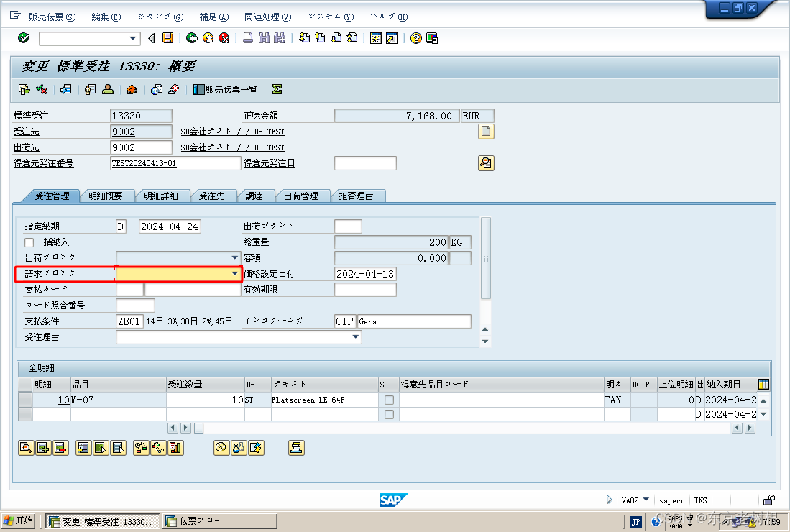790x532 pixels.
Task: Switch to the 明細概要 tab
Action: [105, 196]
